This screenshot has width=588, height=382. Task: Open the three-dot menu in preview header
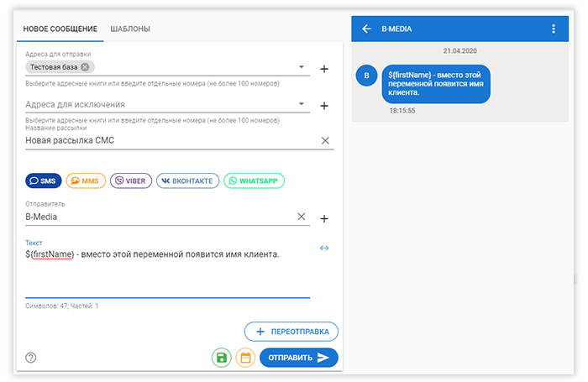(x=554, y=29)
